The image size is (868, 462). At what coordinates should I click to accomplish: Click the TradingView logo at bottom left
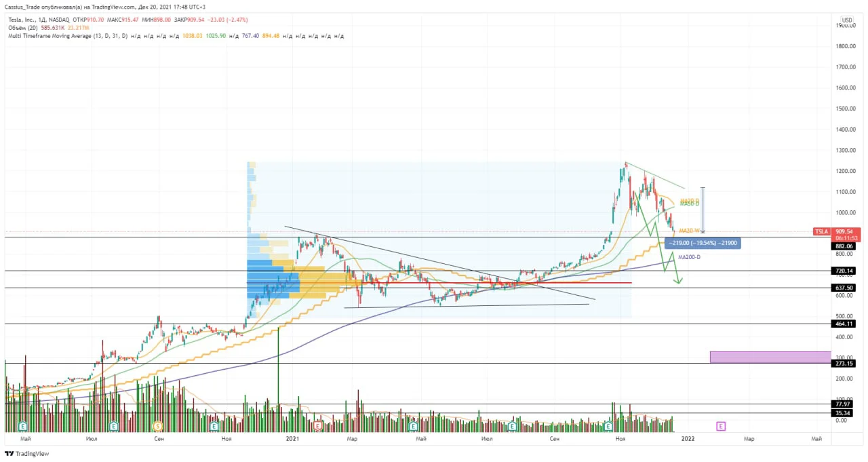point(27,454)
